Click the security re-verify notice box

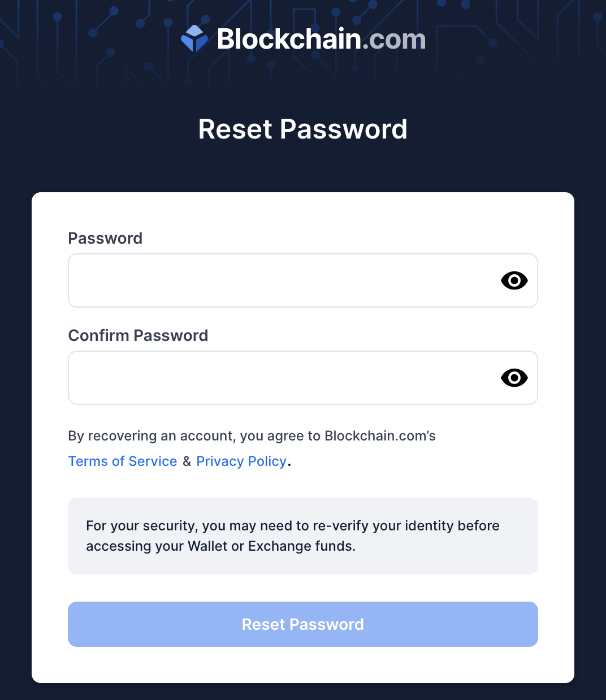pyautogui.click(x=303, y=536)
